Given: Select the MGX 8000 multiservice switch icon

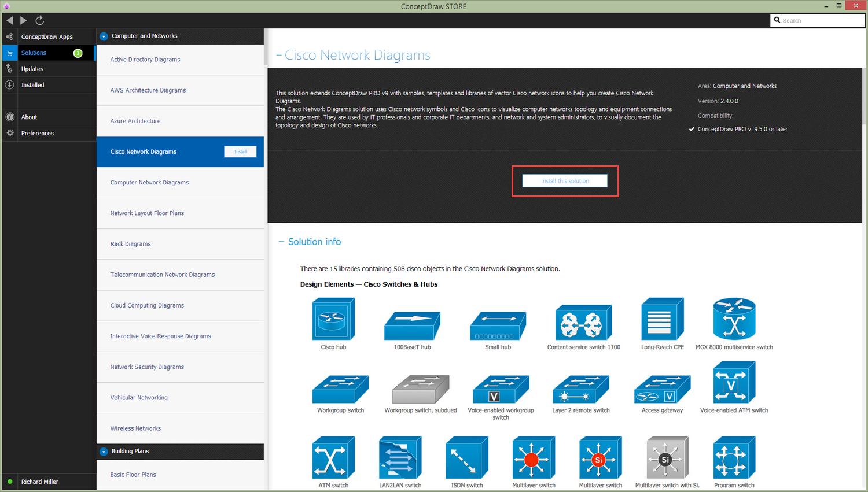Looking at the screenshot, I should [734, 319].
